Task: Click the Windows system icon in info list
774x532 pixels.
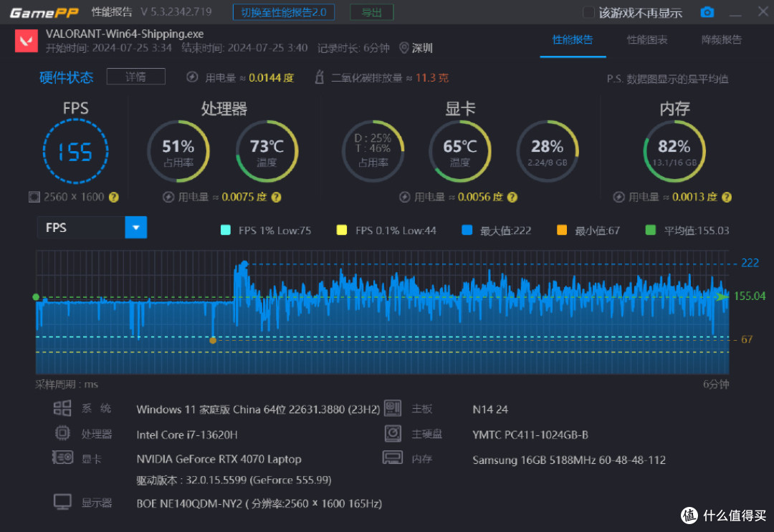Action: [62, 408]
